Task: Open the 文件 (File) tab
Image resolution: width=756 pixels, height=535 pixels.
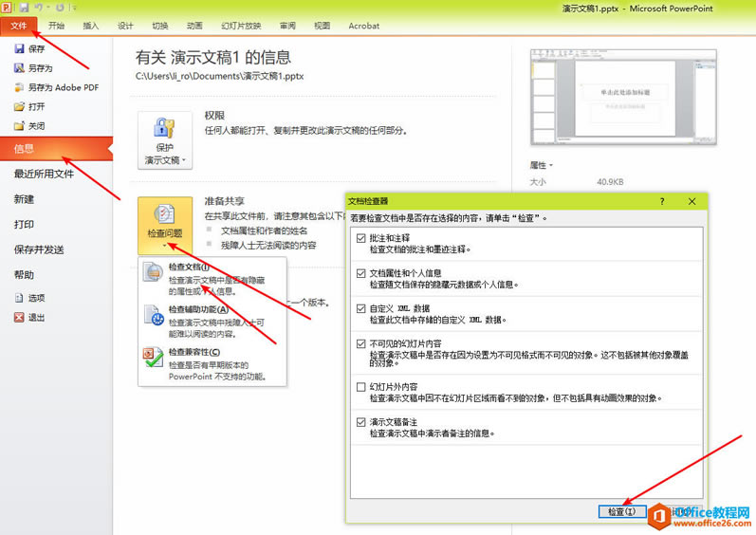Action: (x=19, y=26)
